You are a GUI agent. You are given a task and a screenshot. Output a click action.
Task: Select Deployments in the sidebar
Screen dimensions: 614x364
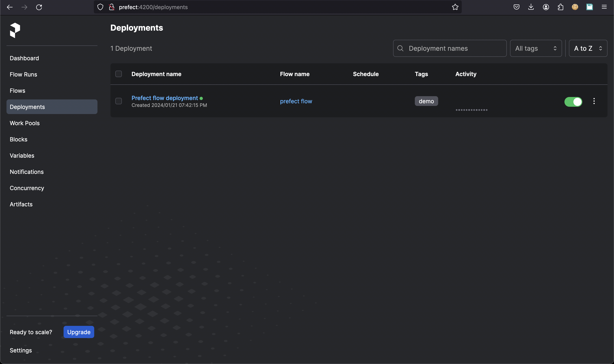tap(52, 107)
